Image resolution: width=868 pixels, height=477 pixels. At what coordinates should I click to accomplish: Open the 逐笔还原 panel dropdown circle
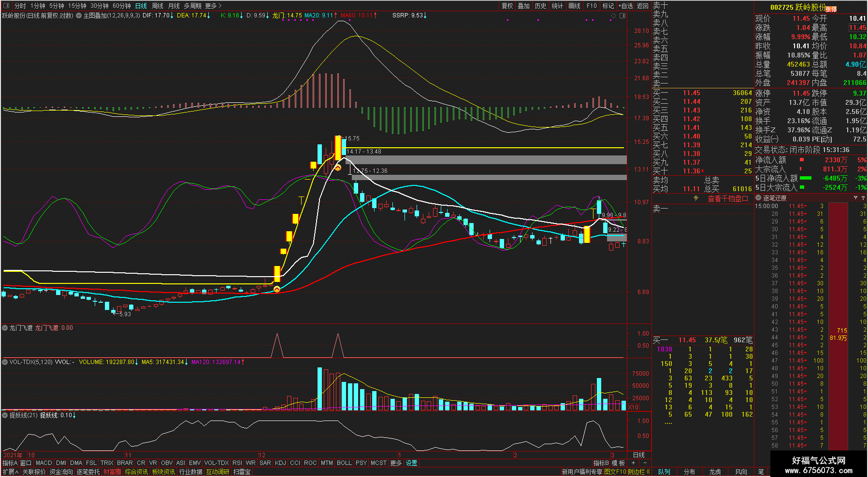coord(759,198)
